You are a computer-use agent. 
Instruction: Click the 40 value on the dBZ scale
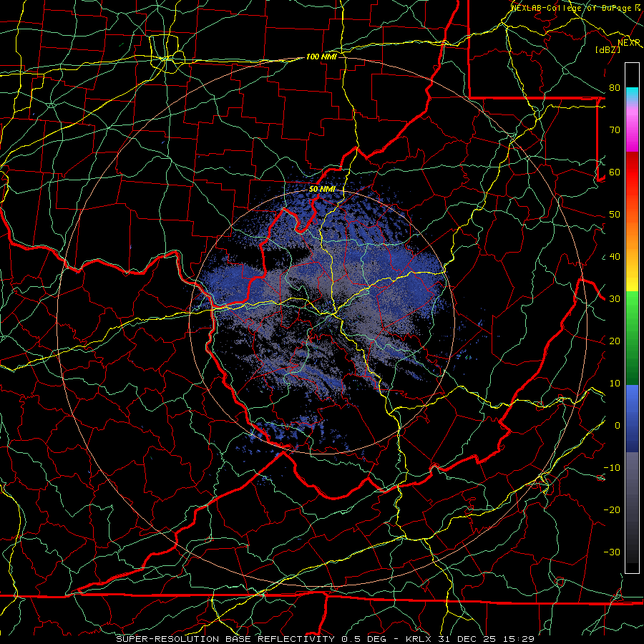pyautogui.click(x=615, y=257)
